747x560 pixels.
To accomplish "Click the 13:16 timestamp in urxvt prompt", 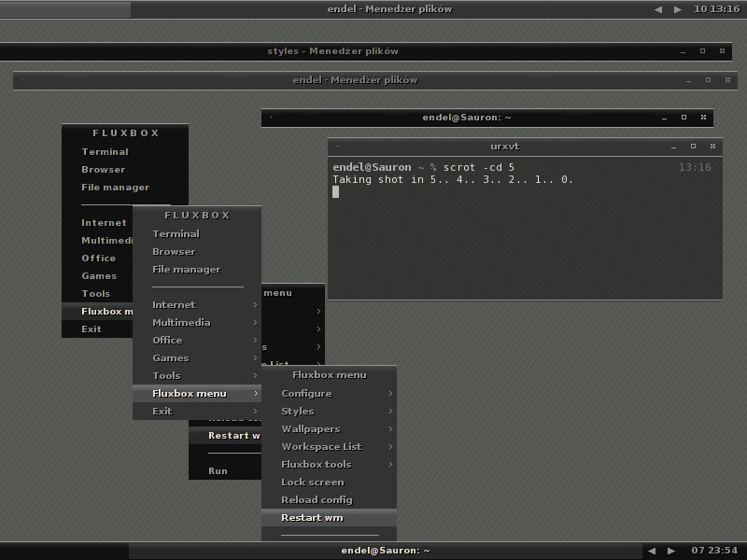I will (695, 168).
